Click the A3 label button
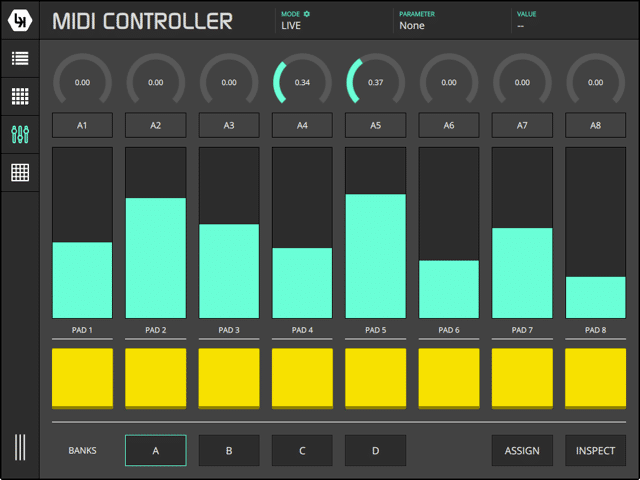The width and height of the screenshot is (640, 480). (229, 125)
